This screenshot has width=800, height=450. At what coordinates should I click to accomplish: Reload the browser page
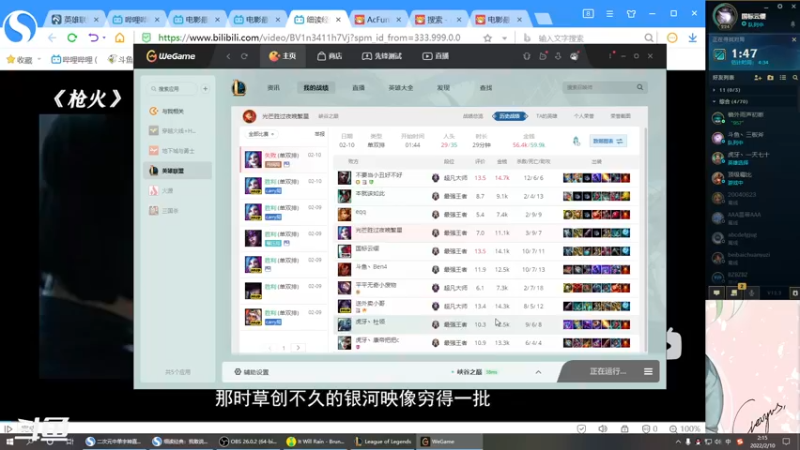[x=72, y=38]
